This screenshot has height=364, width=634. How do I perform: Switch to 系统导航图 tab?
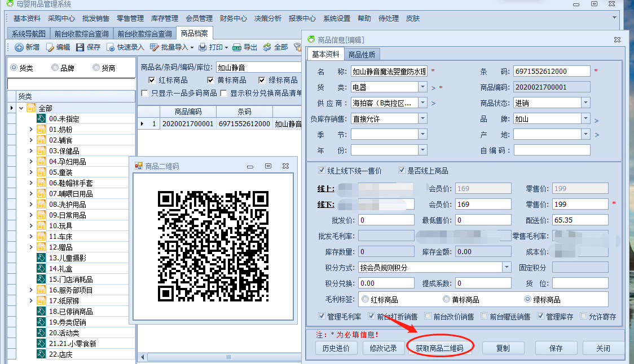[28, 34]
